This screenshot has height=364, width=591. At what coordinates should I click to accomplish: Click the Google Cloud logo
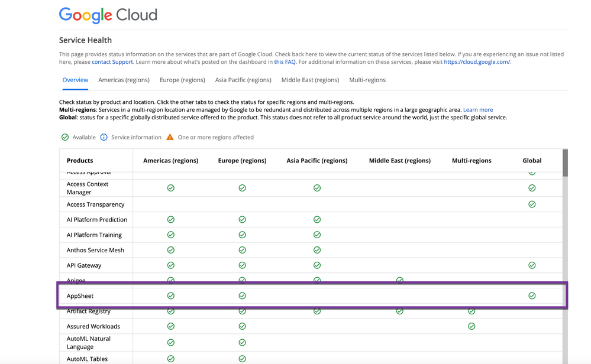[108, 15]
